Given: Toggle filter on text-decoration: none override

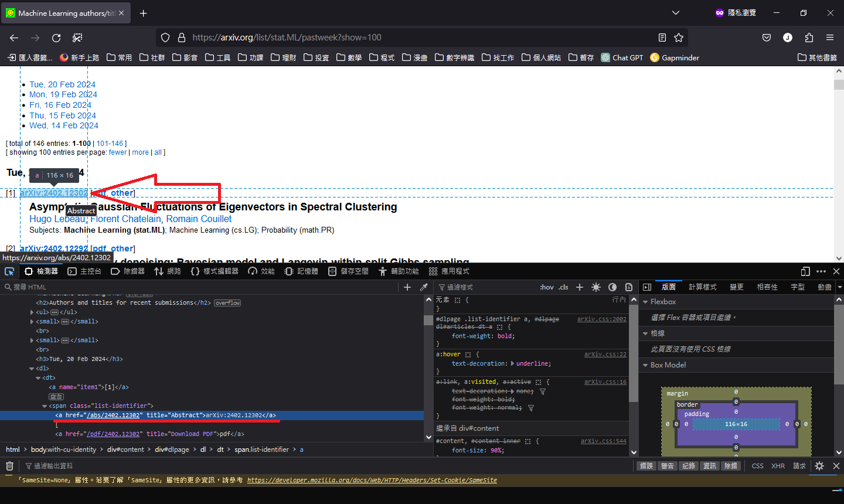Looking at the screenshot, I should pyautogui.click(x=543, y=391).
